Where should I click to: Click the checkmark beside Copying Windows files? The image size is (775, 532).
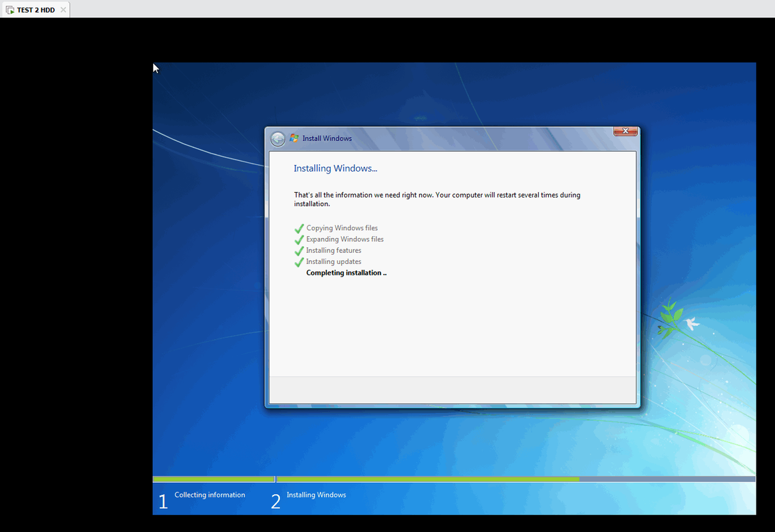pyautogui.click(x=299, y=228)
